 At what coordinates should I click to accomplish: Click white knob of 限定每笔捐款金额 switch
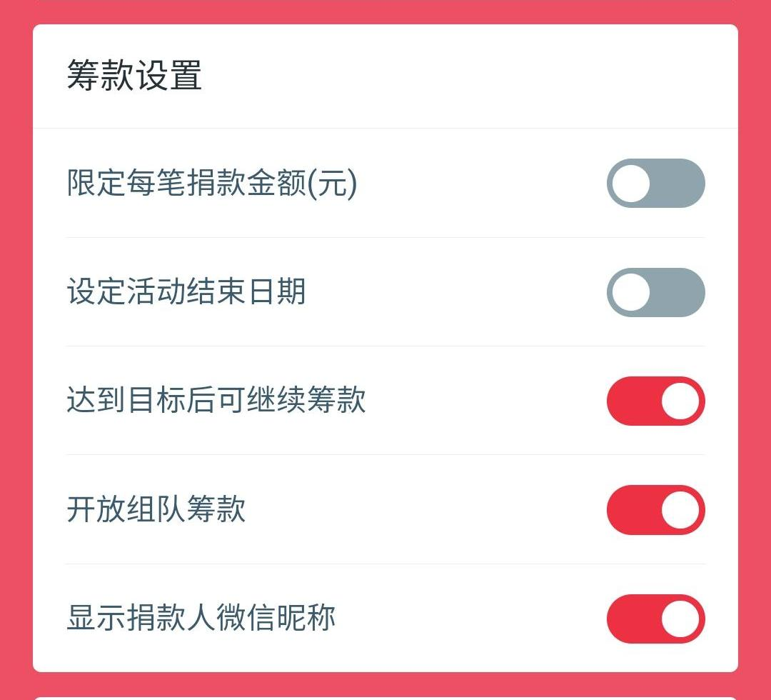pyautogui.click(x=631, y=184)
